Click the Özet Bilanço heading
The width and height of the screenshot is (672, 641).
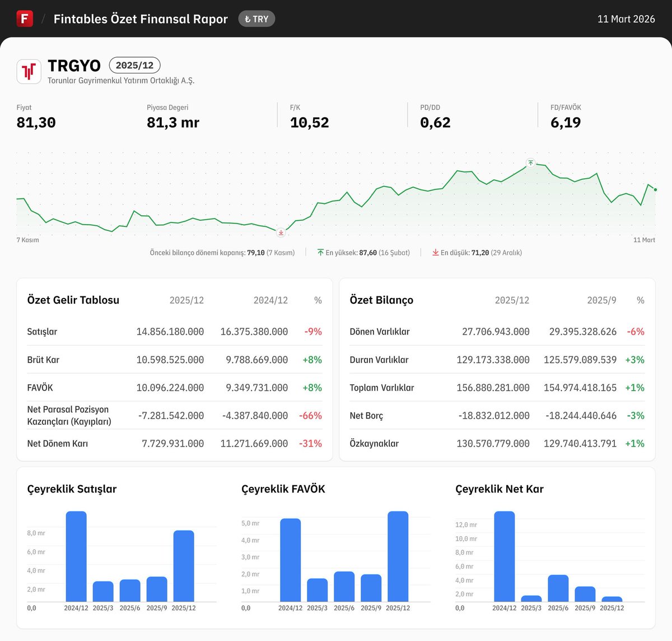(x=381, y=300)
